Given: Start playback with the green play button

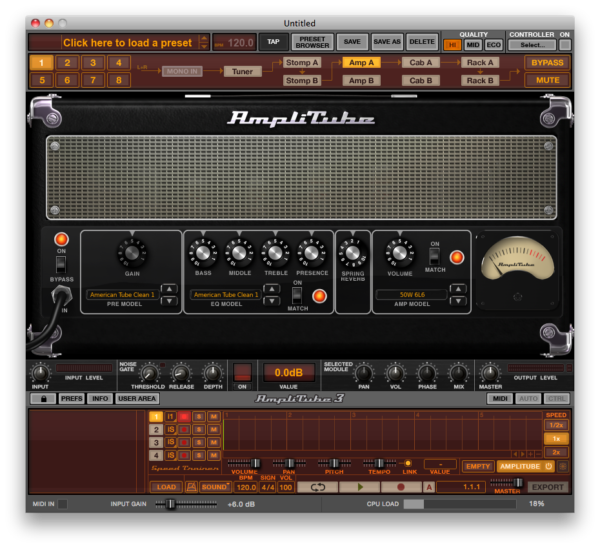Looking at the screenshot, I should (x=359, y=487).
